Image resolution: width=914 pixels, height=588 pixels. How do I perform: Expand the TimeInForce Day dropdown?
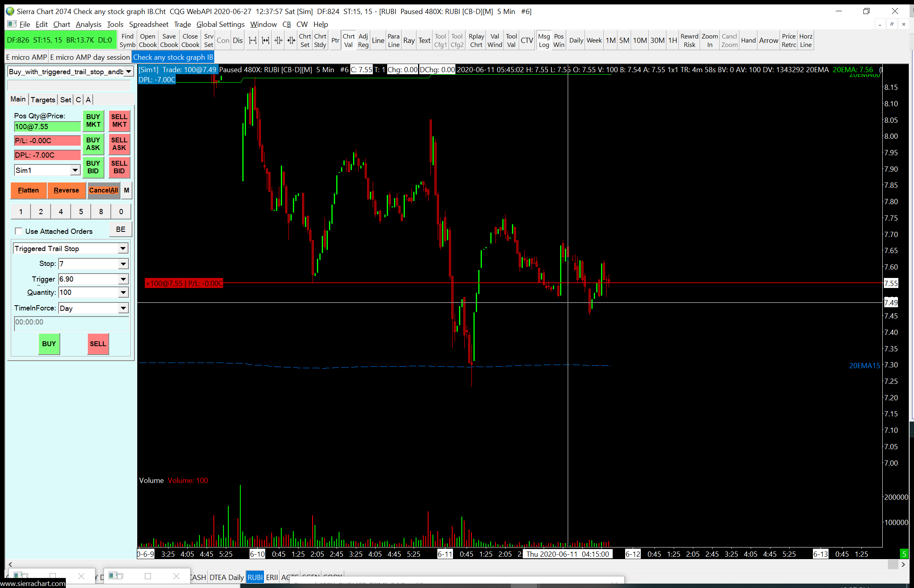(x=123, y=308)
